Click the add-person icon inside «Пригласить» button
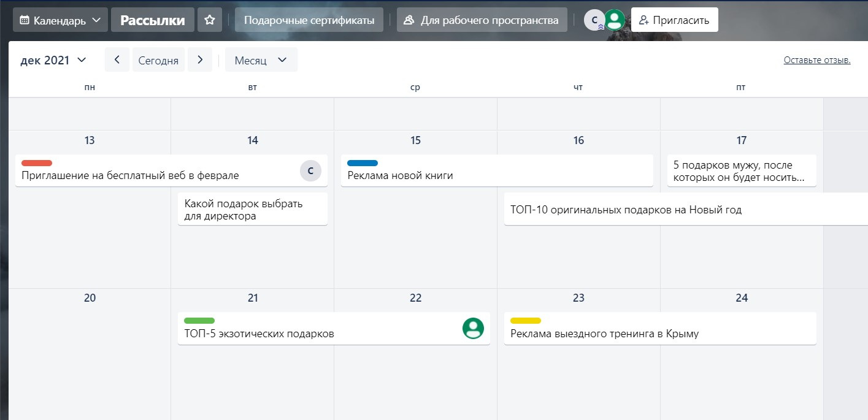 (643, 19)
